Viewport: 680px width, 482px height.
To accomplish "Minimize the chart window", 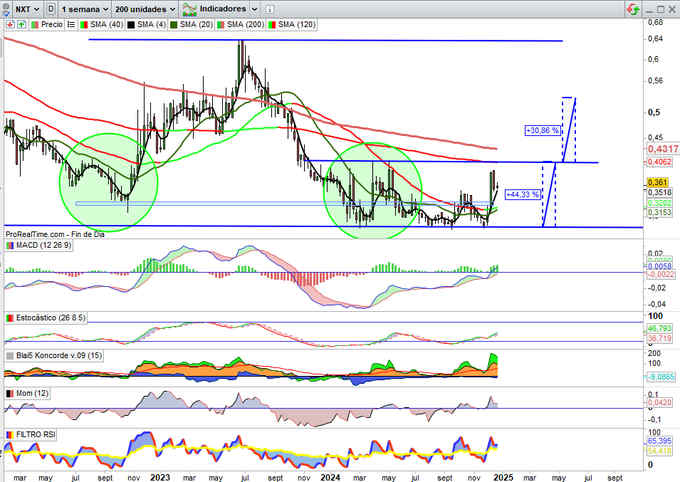I will (x=649, y=10).
